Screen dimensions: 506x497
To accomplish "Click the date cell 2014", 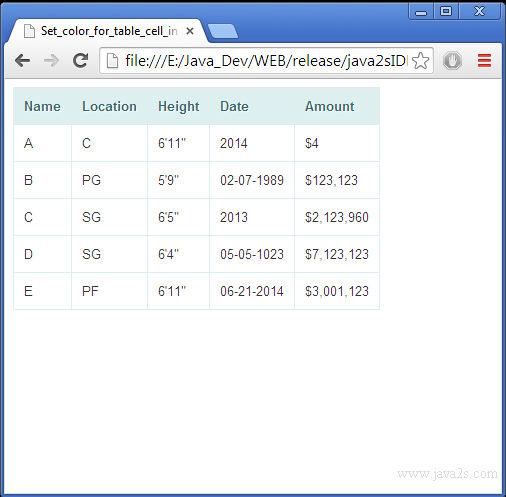I will click(x=252, y=143).
